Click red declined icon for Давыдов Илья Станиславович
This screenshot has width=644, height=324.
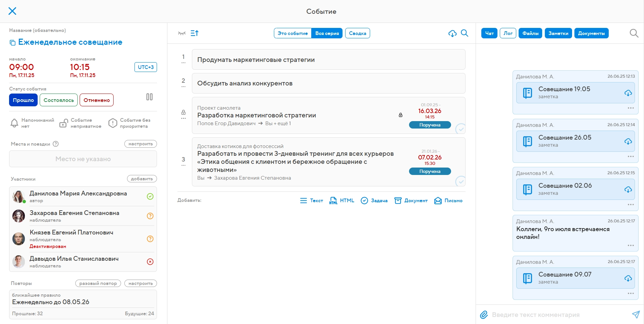coord(150,261)
